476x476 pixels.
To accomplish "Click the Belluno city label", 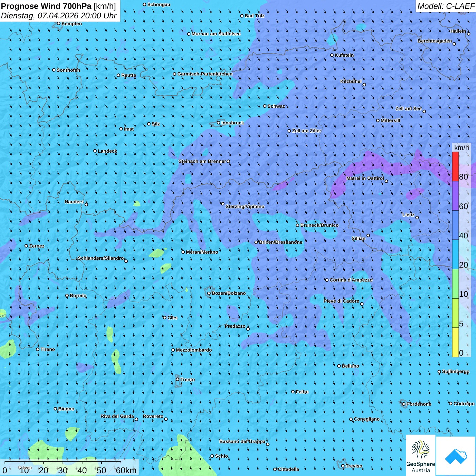I will (x=350, y=366).
